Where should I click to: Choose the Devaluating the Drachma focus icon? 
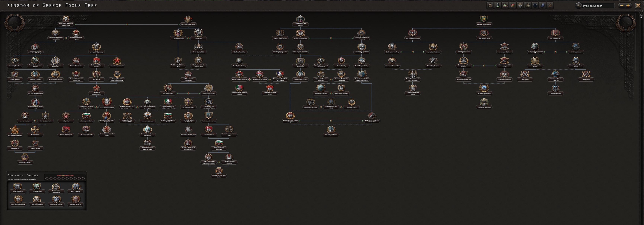tap(300, 19)
